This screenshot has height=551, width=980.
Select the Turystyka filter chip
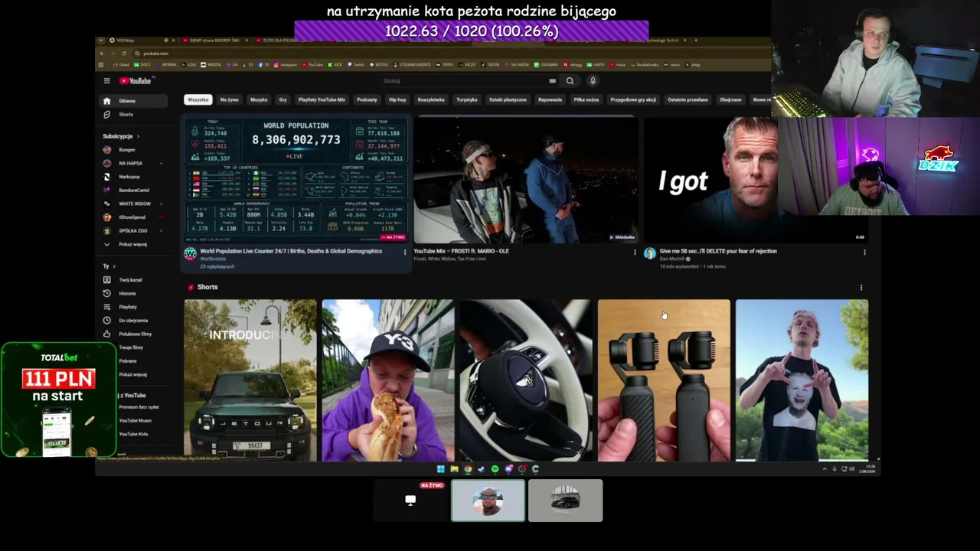467,99
